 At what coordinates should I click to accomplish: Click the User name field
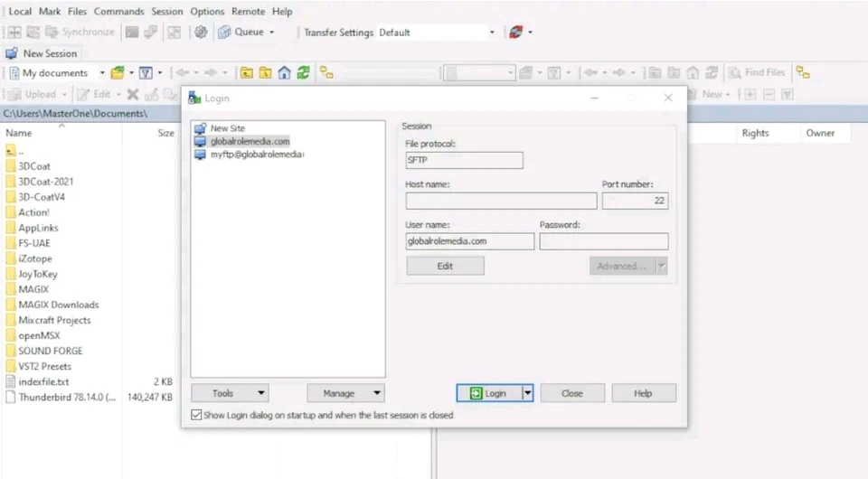point(469,241)
